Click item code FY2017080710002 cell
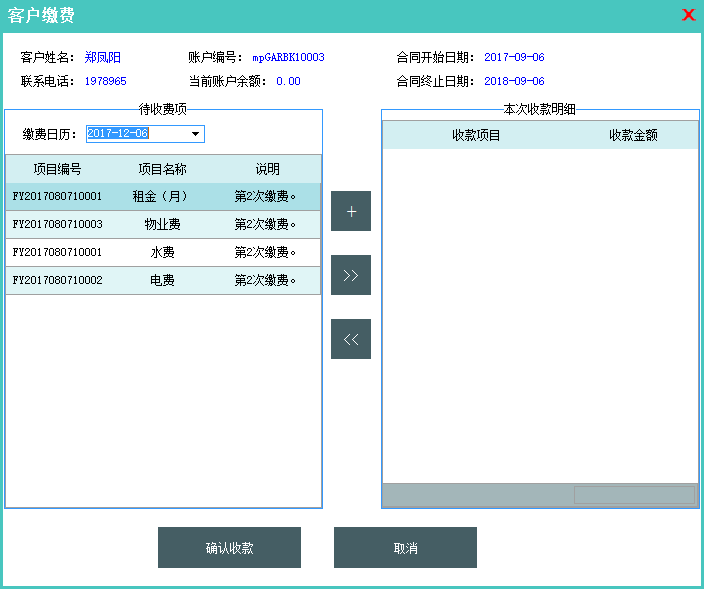704x589 pixels. click(x=57, y=281)
